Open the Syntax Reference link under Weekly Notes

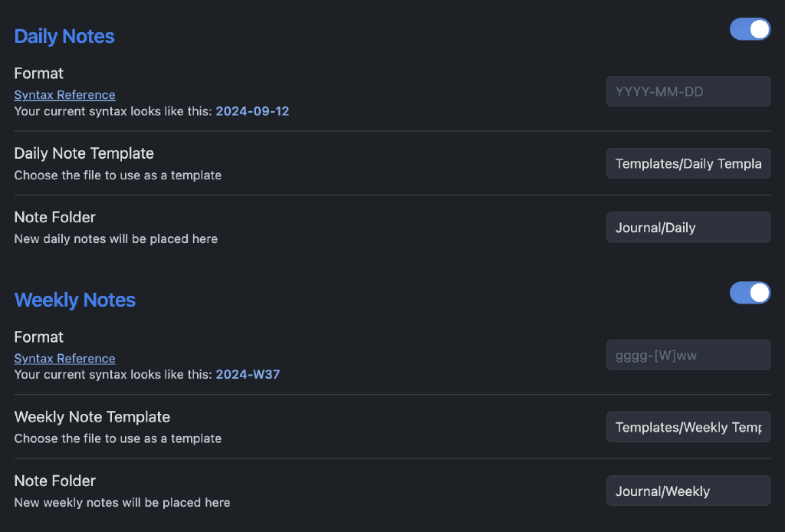[64, 358]
